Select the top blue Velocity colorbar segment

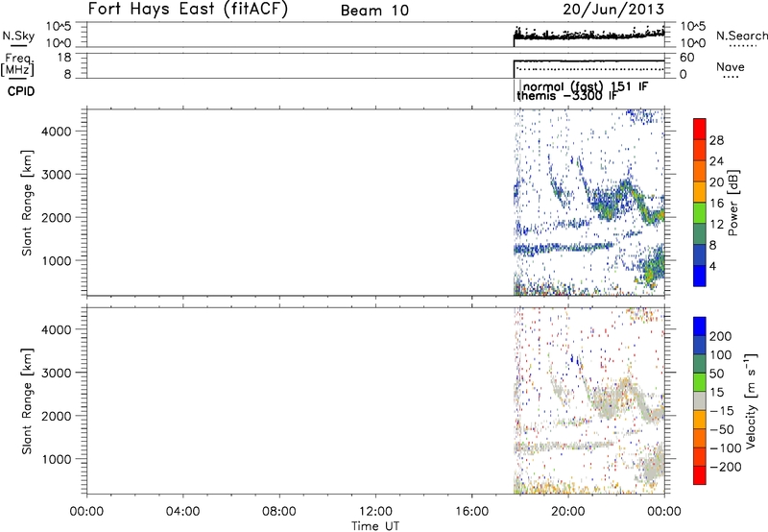point(700,326)
